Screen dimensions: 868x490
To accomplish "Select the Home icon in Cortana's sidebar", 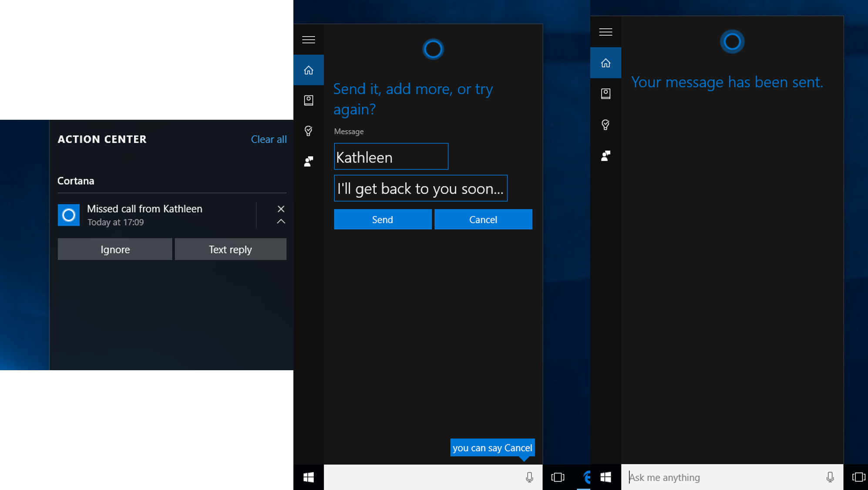I will [x=309, y=70].
